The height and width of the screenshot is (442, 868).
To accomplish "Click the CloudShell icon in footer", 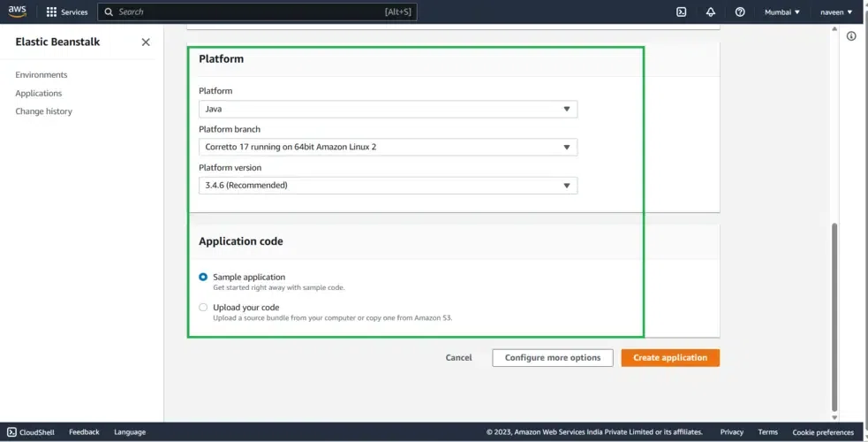I will pos(11,432).
